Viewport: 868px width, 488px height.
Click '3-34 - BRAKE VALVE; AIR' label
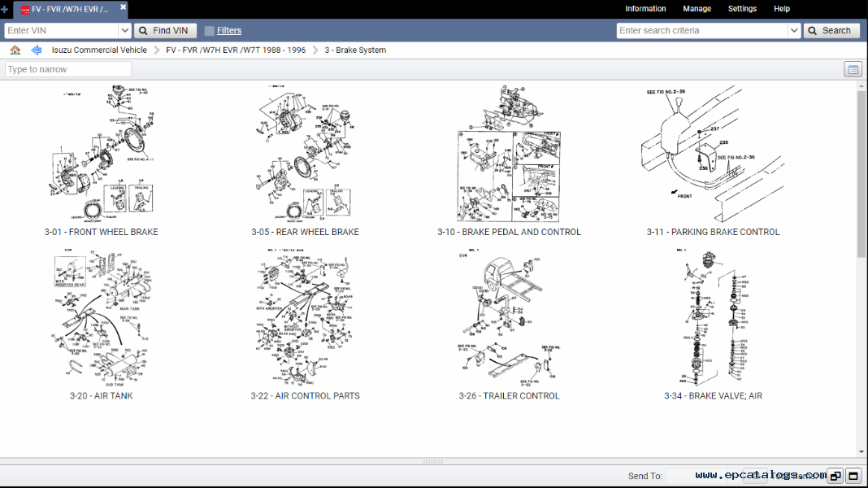tap(713, 396)
